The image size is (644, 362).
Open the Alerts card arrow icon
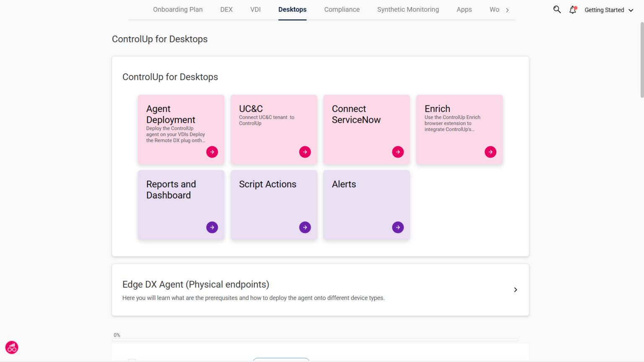397,227
